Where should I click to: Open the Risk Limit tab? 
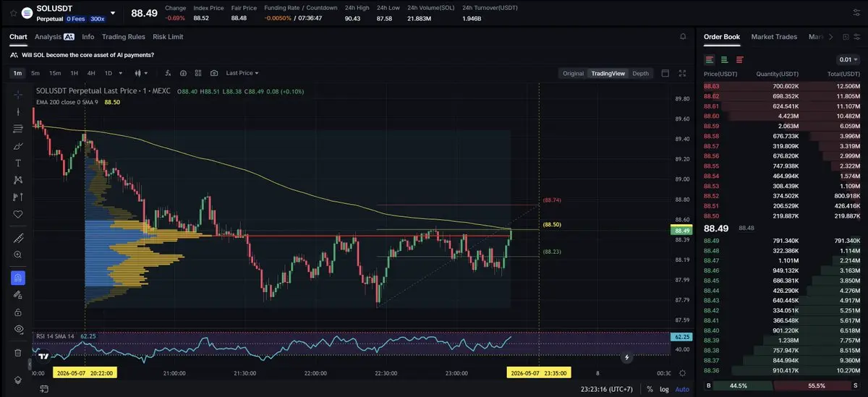tap(168, 36)
